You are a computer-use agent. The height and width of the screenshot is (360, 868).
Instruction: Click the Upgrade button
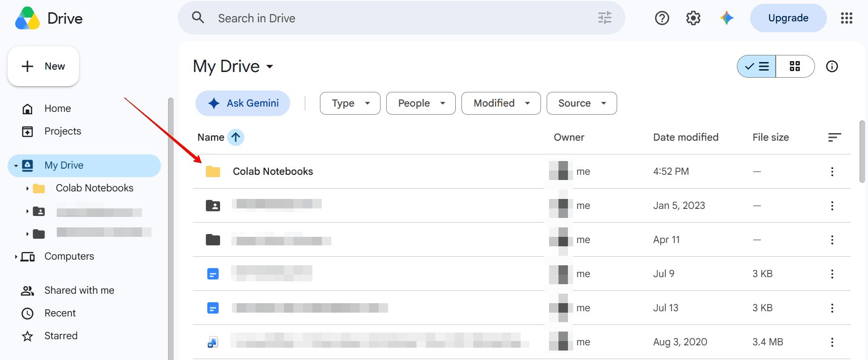pos(788,18)
